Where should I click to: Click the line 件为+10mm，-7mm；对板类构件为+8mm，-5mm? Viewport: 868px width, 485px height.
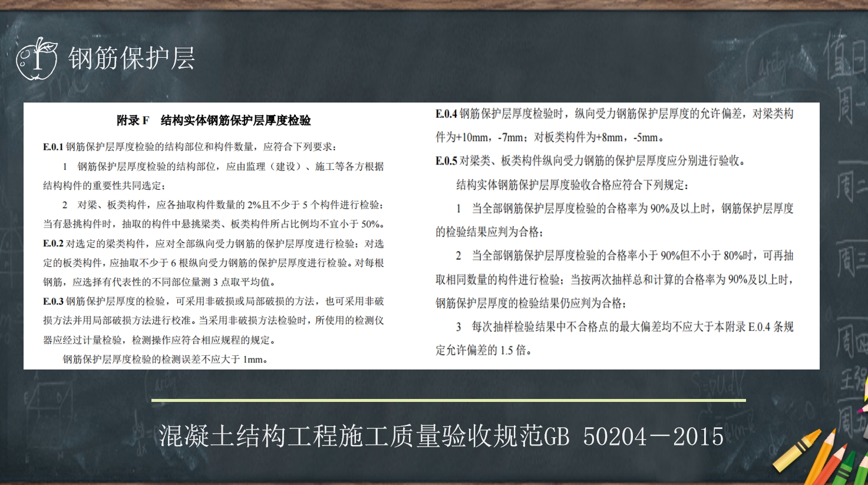click(550, 137)
